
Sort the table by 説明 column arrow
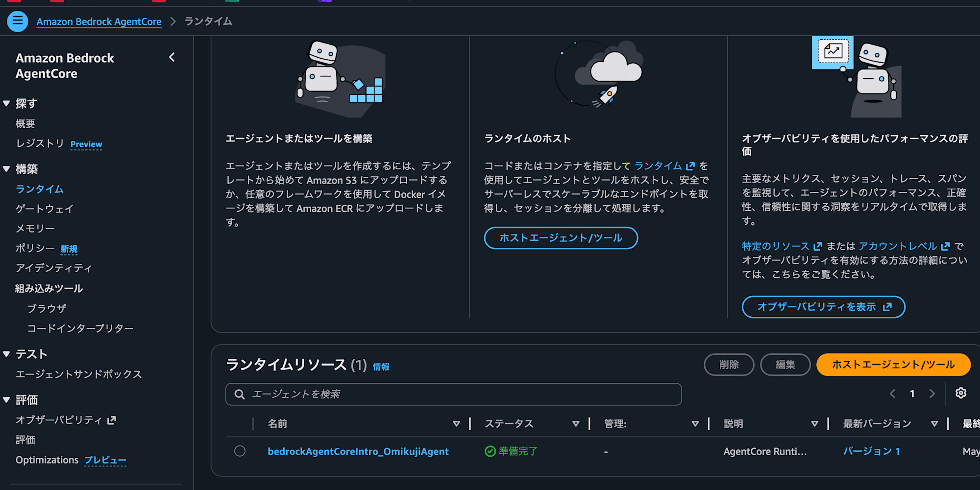click(814, 424)
